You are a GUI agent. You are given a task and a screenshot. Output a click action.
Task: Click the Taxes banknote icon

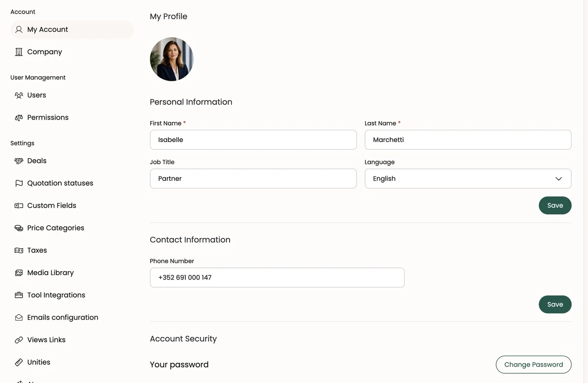19,250
